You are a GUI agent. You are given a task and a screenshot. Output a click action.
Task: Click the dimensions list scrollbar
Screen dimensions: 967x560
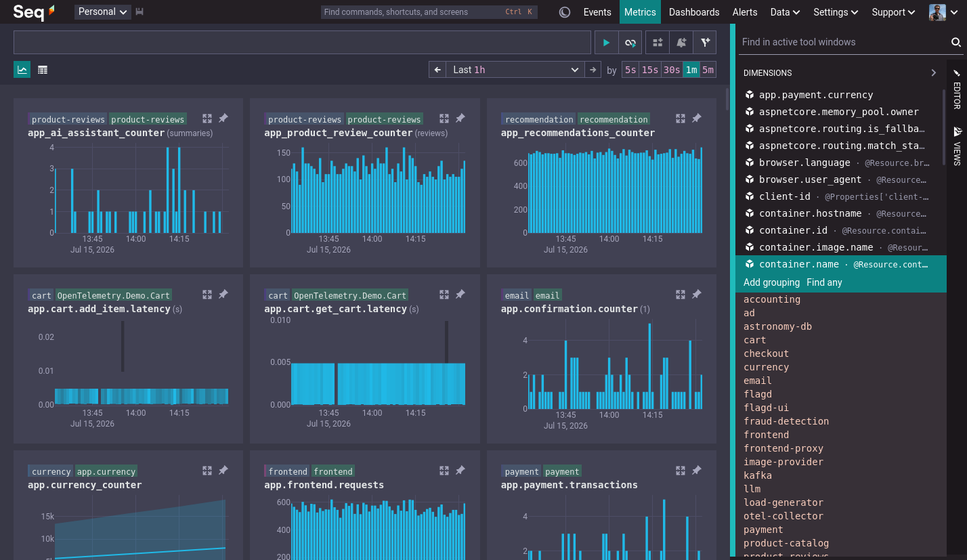pyautogui.click(x=943, y=127)
